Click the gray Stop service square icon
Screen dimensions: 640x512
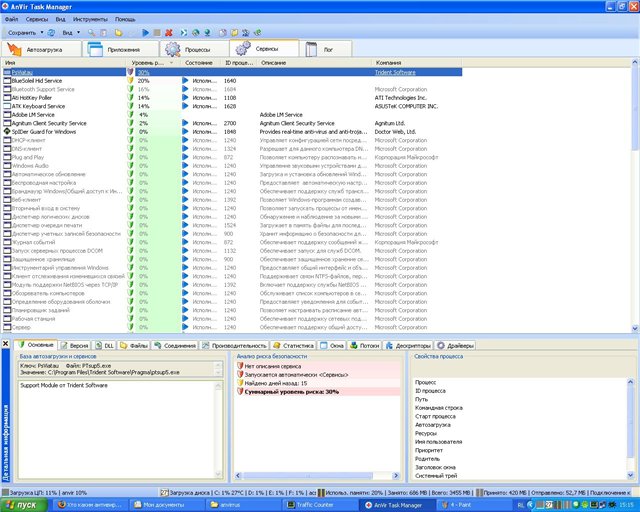[x=157, y=33]
